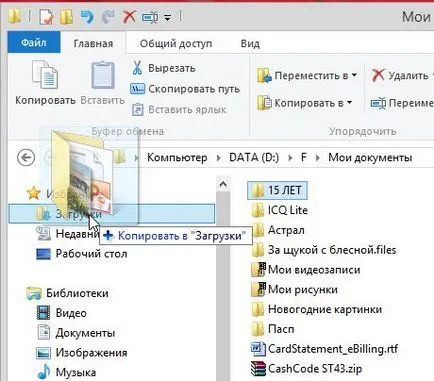434x381 pixels.
Task: Select Рабочий стол in the navigation pane
Action: [91, 254]
